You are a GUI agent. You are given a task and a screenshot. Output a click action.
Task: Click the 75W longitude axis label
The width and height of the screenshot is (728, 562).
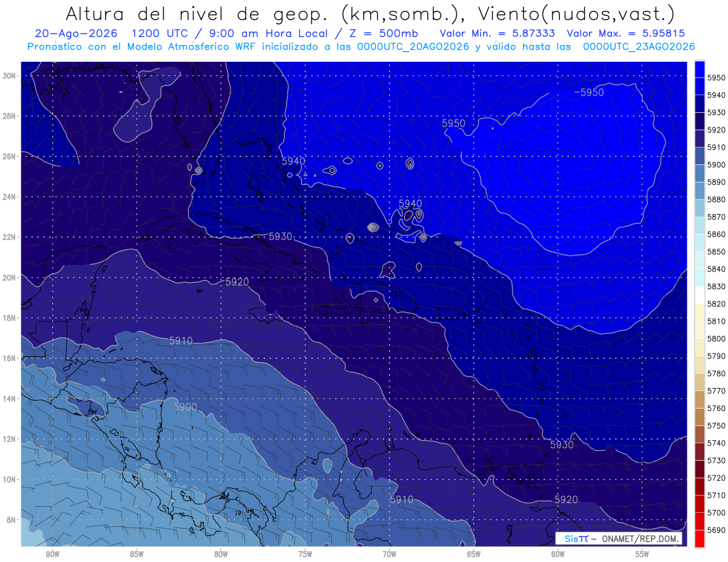[305, 555]
